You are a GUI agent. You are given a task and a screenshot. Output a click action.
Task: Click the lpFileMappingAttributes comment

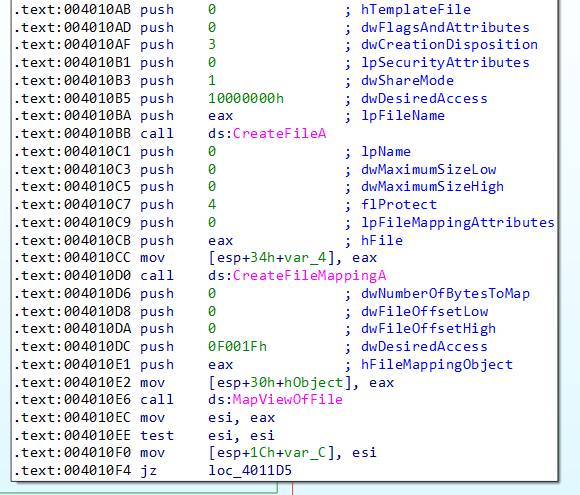[x=458, y=223]
